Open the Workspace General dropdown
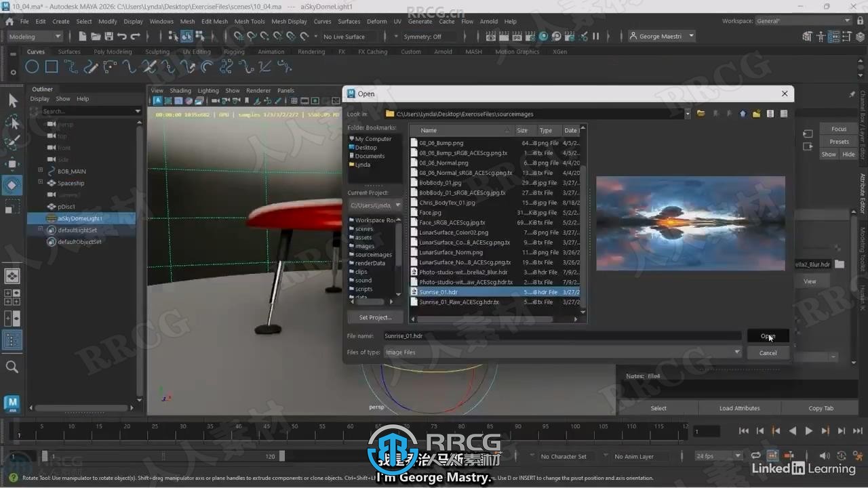 click(804, 21)
